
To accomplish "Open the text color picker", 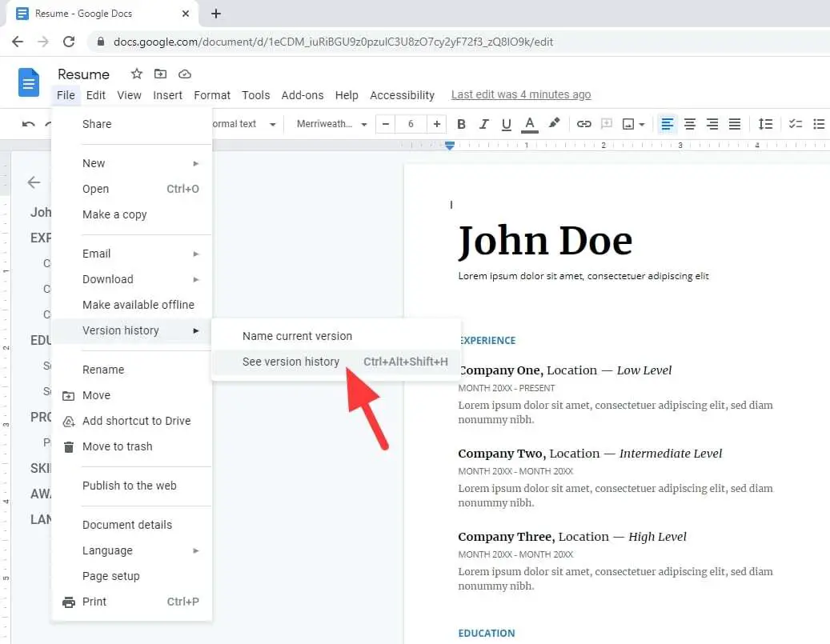I will pos(529,124).
